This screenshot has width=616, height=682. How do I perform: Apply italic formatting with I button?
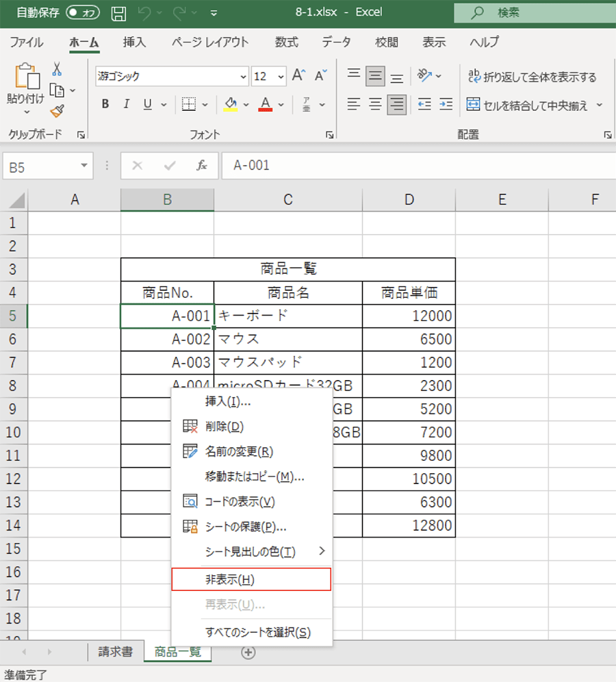[x=126, y=105]
